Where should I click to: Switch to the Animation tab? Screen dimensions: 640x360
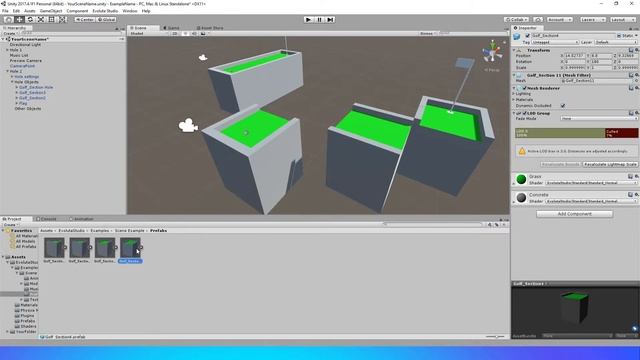tap(81, 219)
